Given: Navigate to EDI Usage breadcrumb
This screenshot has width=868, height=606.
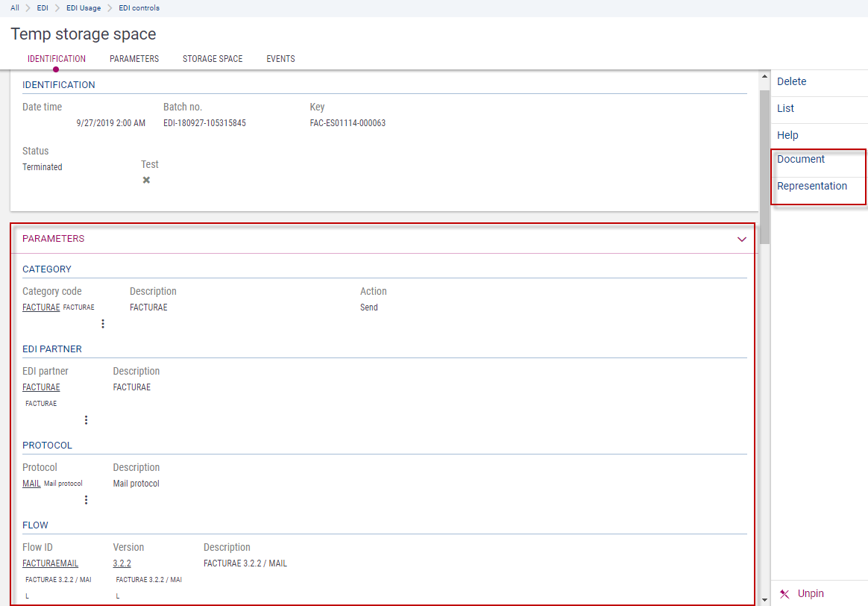Looking at the screenshot, I should click(x=84, y=8).
